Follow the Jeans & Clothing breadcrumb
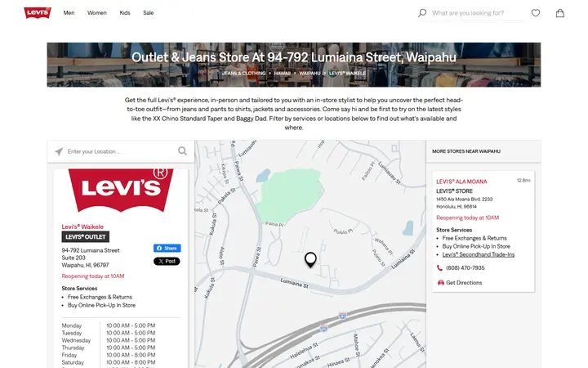588x368 pixels. click(x=243, y=74)
